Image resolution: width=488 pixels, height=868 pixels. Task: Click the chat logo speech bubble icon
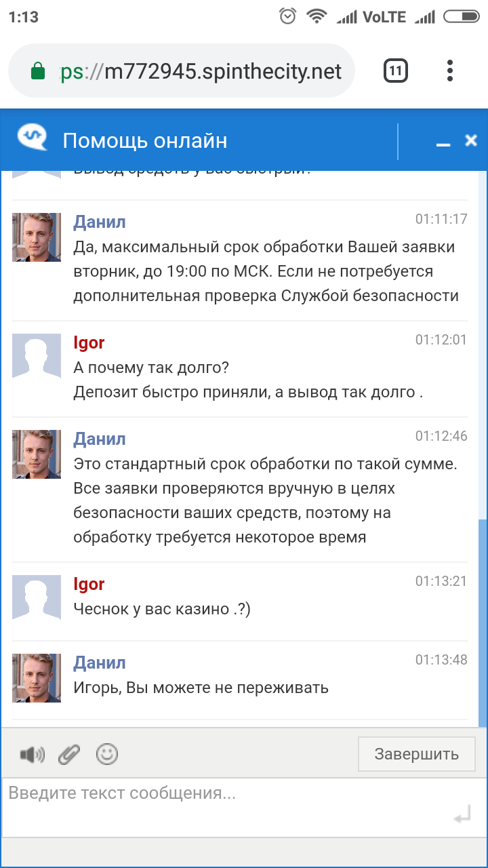point(32,138)
